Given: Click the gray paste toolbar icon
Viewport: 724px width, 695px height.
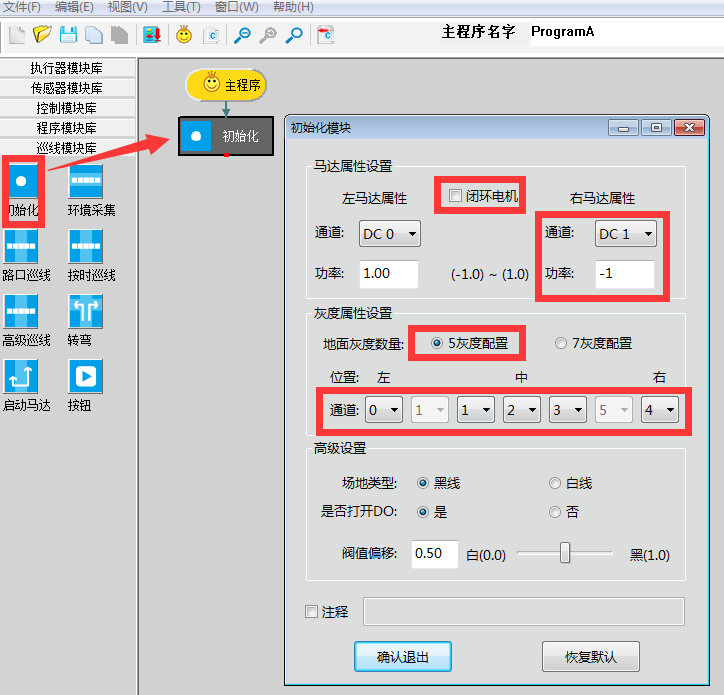Looking at the screenshot, I should [x=119, y=35].
